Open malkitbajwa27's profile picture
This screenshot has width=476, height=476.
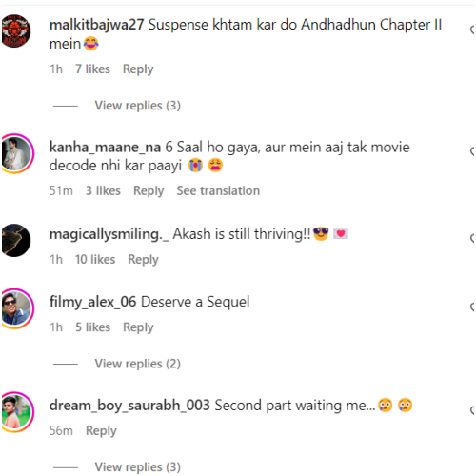(16, 30)
